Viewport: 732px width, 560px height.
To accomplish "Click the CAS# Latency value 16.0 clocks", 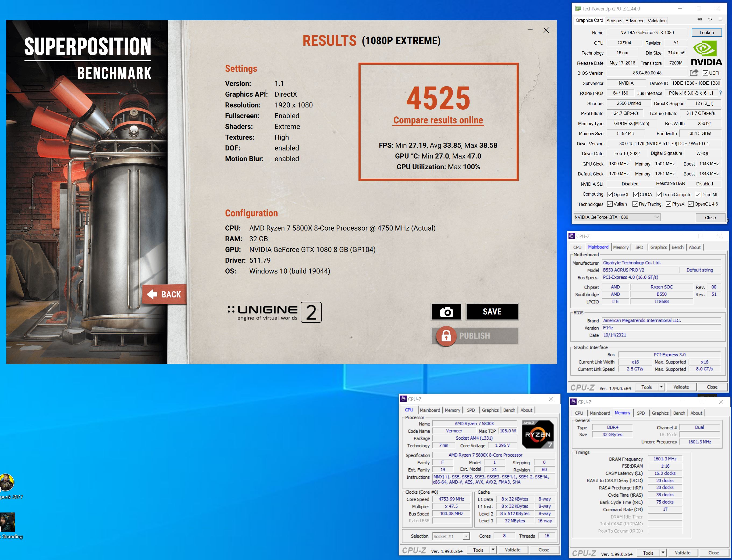I will point(665,473).
